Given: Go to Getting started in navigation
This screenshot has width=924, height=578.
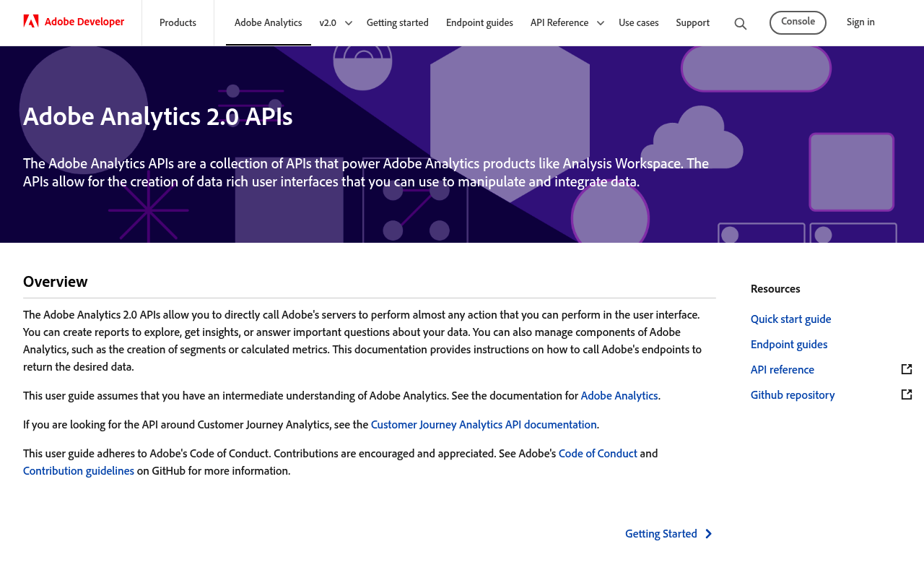Looking at the screenshot, I should pyautogui.click(x=398, y=22).
